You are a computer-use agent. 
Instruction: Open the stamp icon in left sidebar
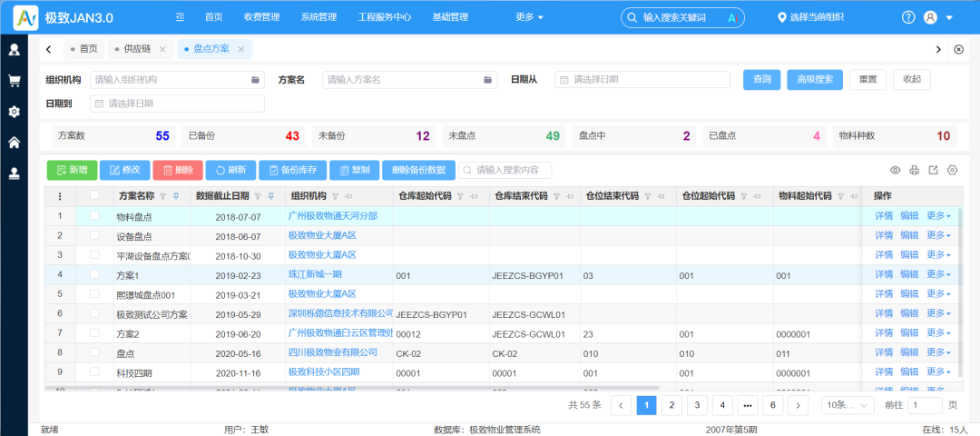click(14, 173)
